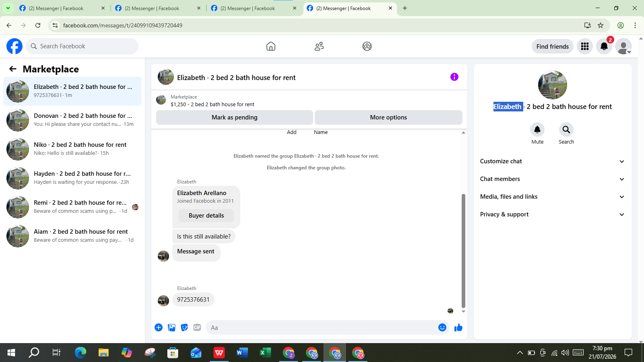Screen dimensions: 644x362
Task: Open the Groups icon in the top navigation
Action: point(367,46)
